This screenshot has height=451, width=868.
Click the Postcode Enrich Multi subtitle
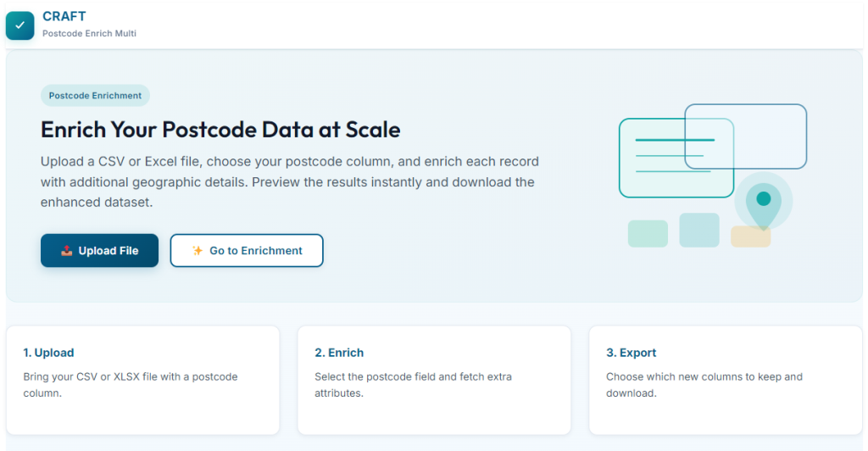[x=89, y=34]
